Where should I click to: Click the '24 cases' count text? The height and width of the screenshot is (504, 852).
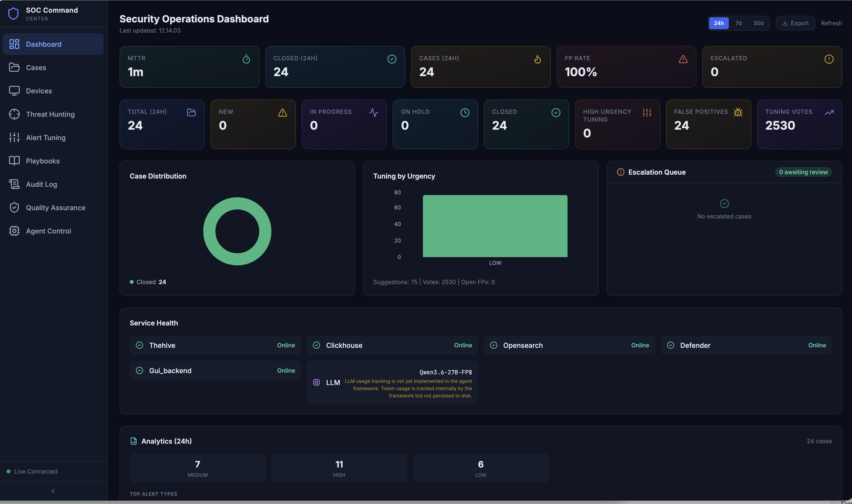pyautogui.click(x=819, y=441)
